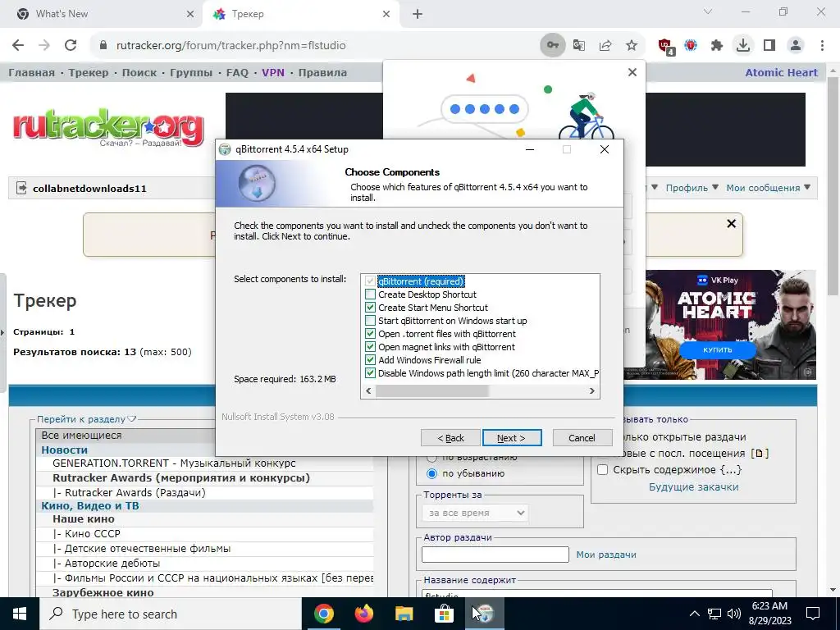The height and width of the screenshot is (630, 840).
Task: Click the Chrome address bar URL
Action: (231, 46)
